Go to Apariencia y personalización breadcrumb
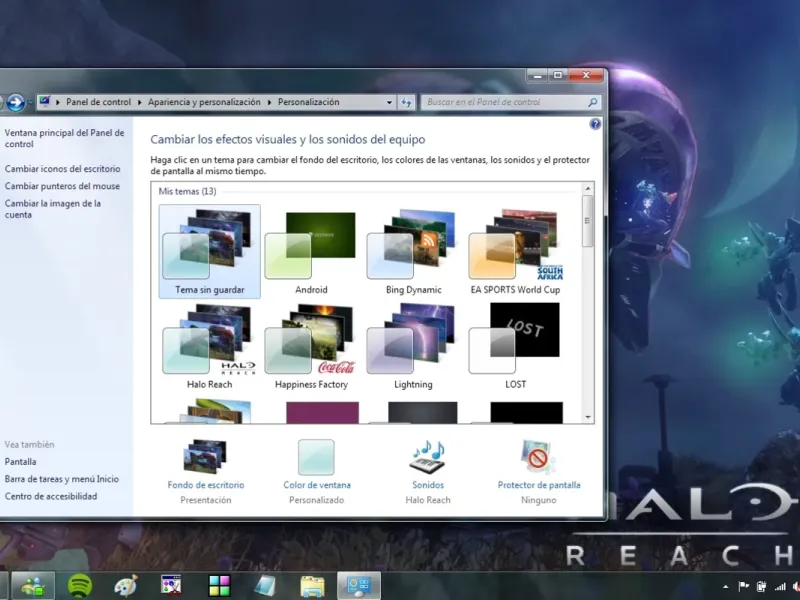Image resolution: width=800 pixels, height=600 pixels. coord(204,102)
